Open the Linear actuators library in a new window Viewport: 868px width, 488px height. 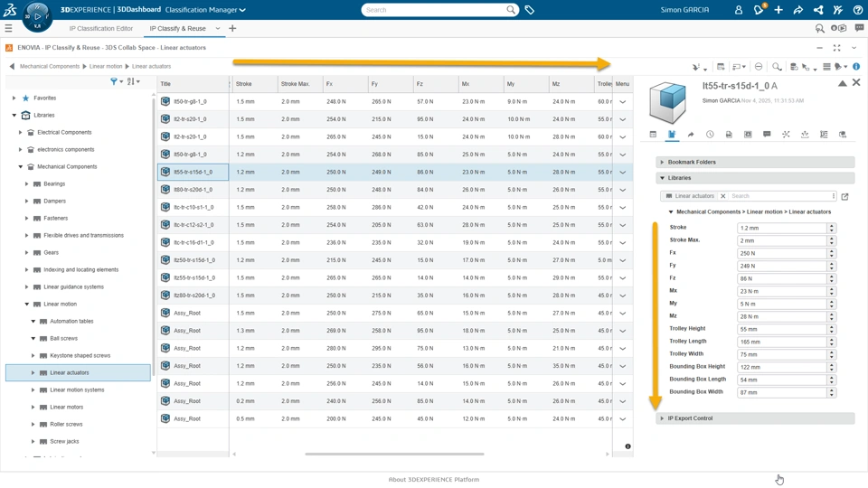pos(844,196)
